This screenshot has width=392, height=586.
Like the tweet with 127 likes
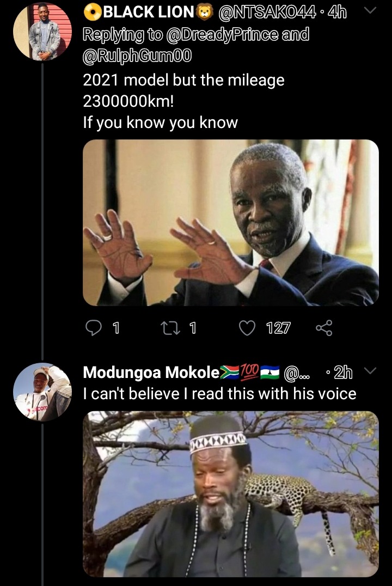point(247,328)
